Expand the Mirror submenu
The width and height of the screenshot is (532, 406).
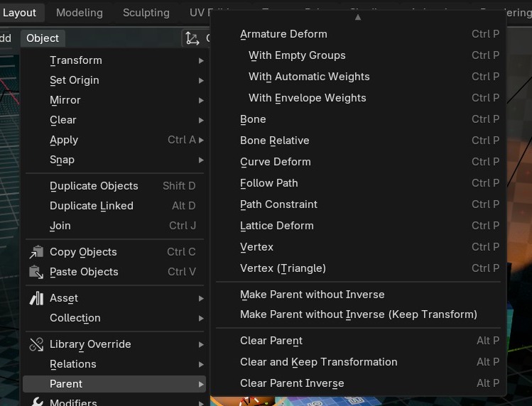(x=114, y=100)
